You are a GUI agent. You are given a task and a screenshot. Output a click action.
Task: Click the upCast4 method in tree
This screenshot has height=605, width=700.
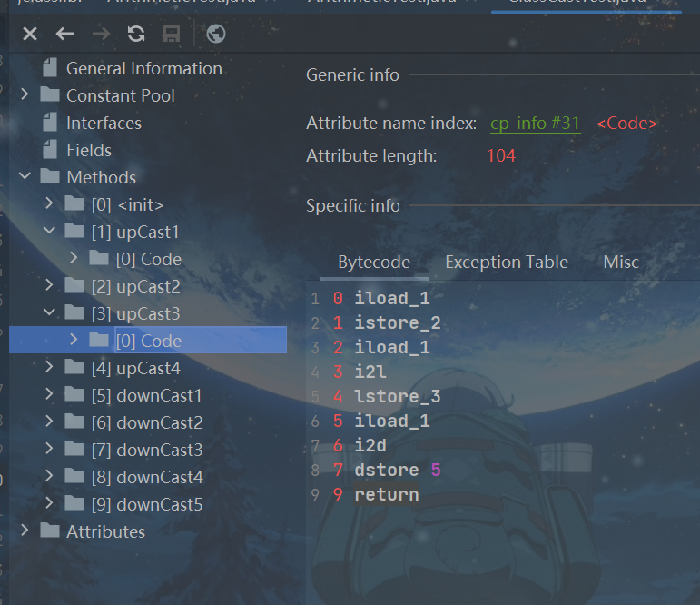click(x=135, y=368)
